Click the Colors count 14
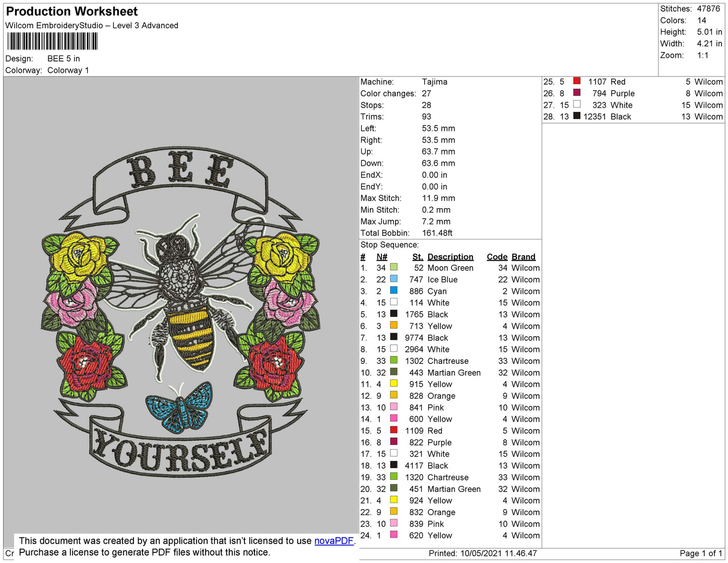The width and height of the screenshot is (728, 563). pyautogui.click(x=702, y=20)
